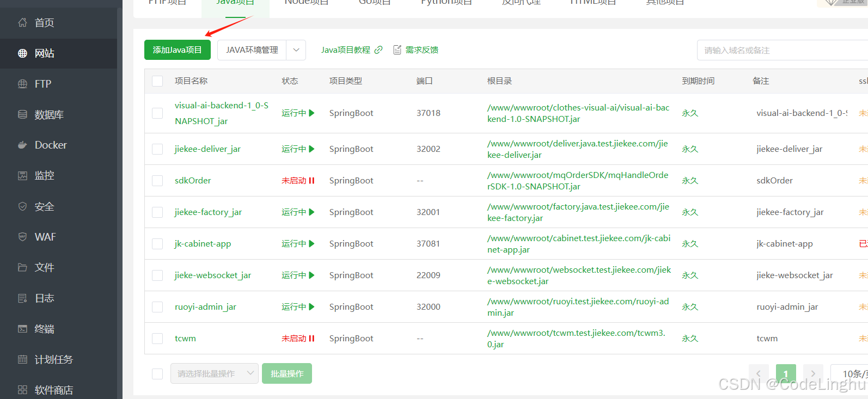Click the stopped pause icon for sdkOrder
868x399 pixels.
point(312,180)
